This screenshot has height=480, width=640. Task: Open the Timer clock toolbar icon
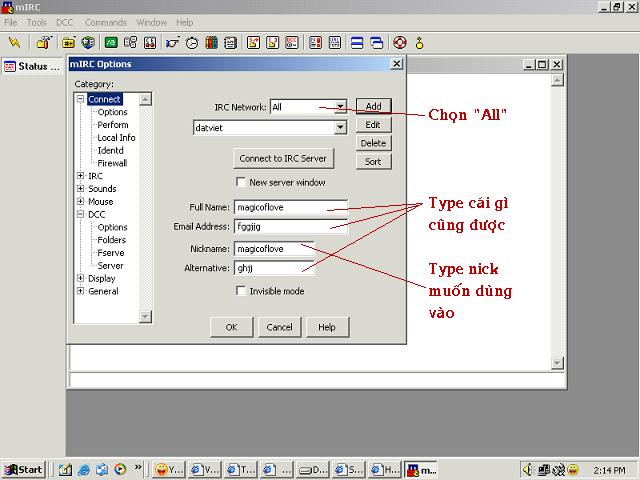click(192, 42)
